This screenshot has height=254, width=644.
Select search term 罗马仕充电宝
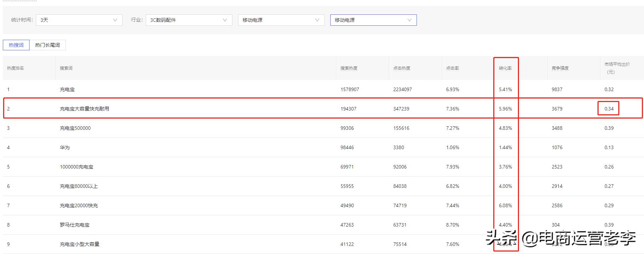75,225
